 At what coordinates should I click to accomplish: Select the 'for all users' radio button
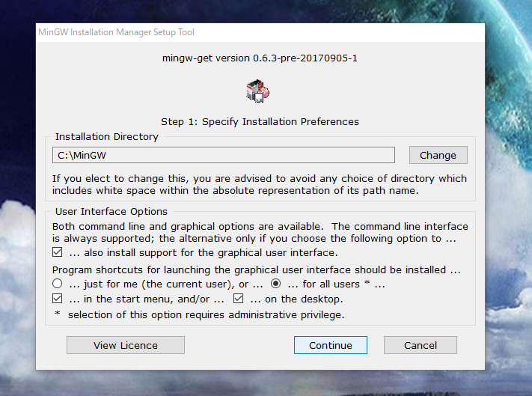click(275, 284)
